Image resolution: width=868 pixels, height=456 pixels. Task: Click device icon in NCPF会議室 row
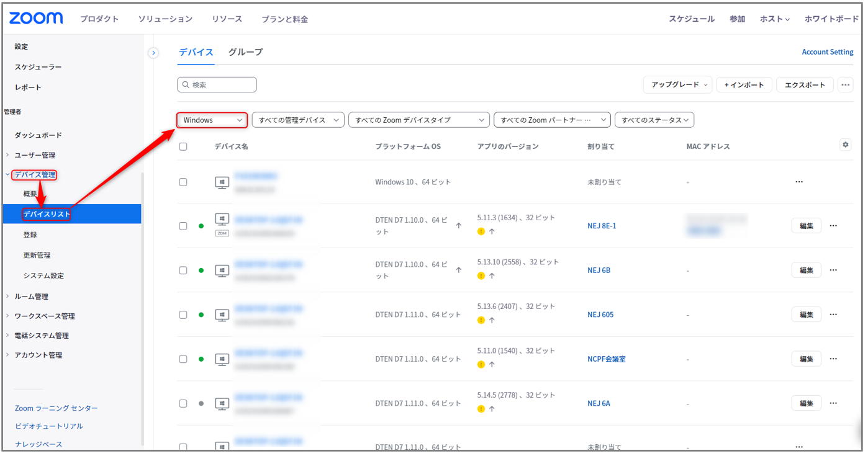(222, 359)
